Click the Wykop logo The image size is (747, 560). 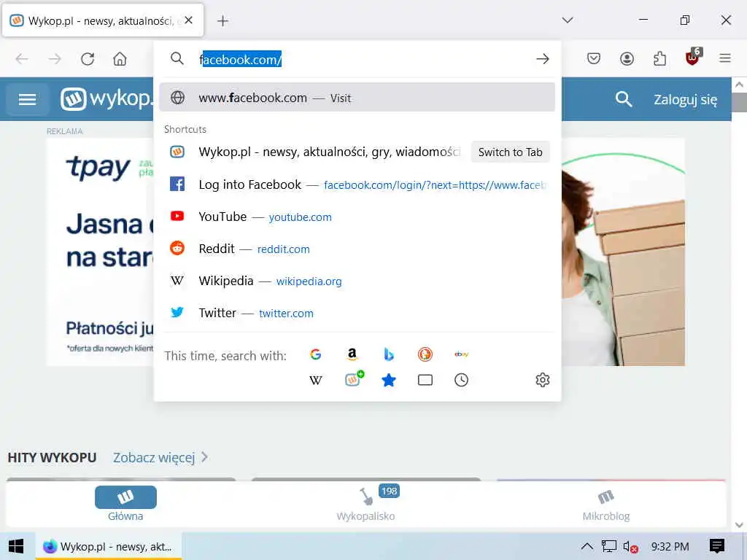pos(107,99)
